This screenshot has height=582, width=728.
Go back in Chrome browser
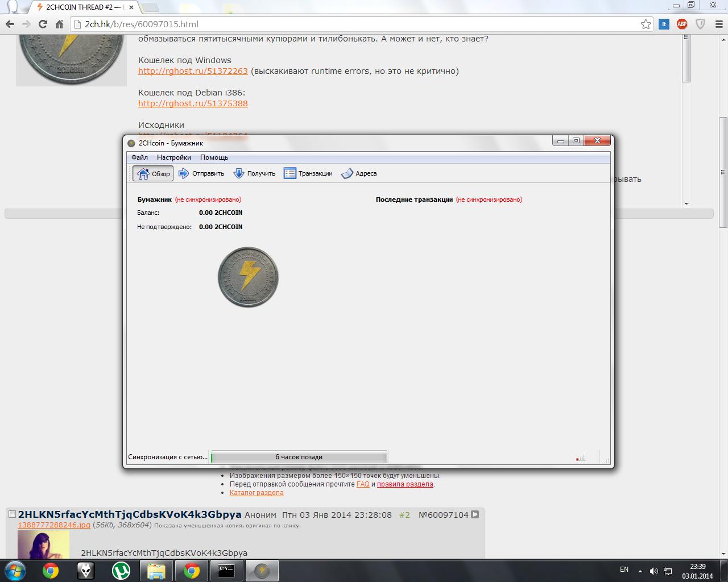click(10, 24)
